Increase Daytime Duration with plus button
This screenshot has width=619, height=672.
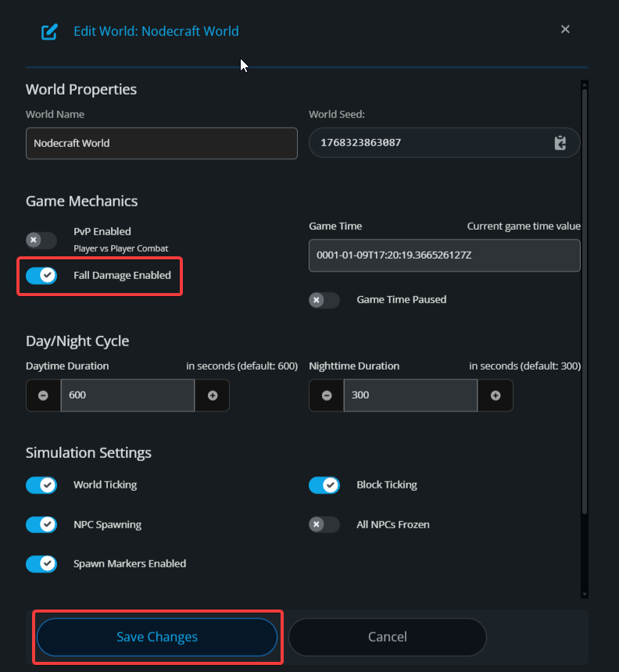tap(213, 395)
